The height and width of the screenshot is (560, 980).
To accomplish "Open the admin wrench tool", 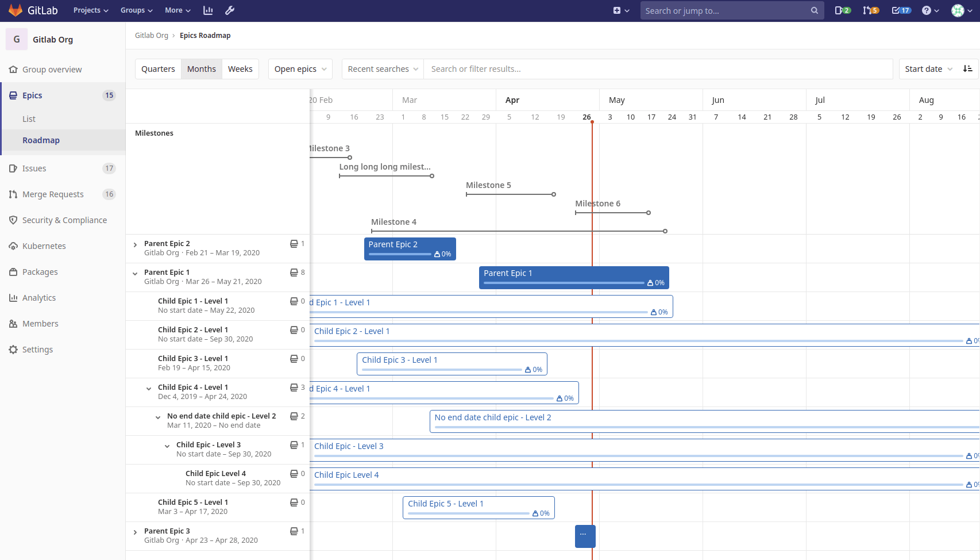I will (230, 10).
